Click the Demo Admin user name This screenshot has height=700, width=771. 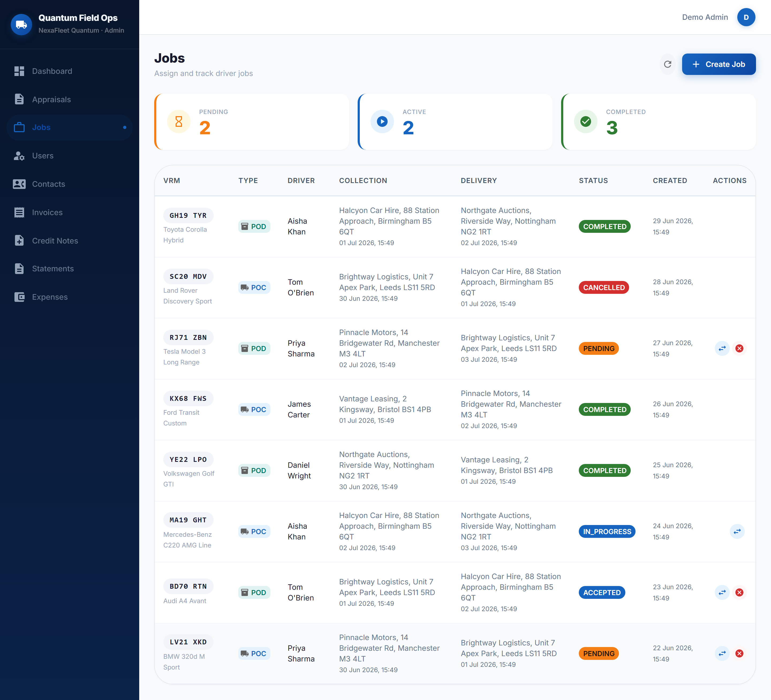[705, 17]
